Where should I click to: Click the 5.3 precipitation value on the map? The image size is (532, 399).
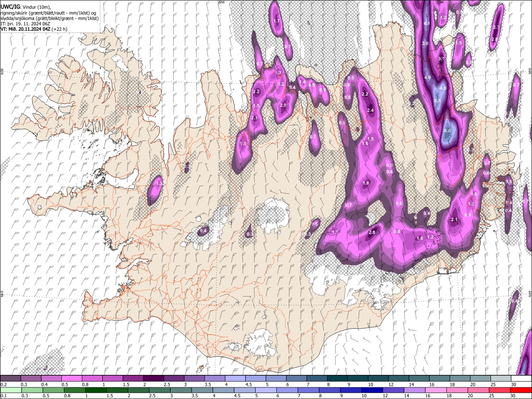437,101
